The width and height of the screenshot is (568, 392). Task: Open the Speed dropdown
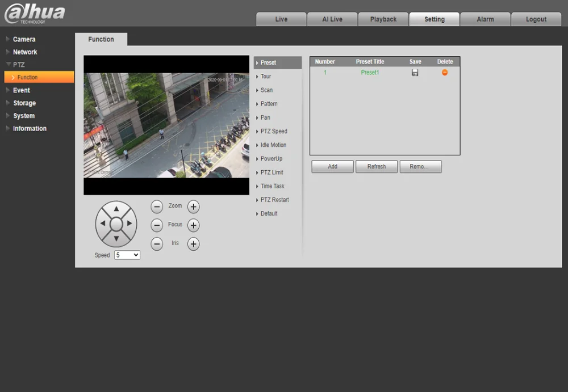[x=127, y=255]
